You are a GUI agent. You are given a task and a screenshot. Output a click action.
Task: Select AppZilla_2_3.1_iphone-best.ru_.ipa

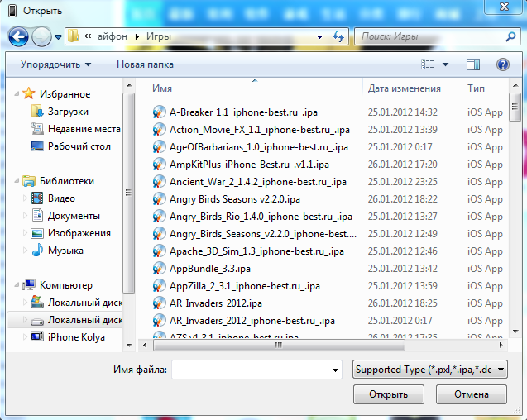coord(245,286)
